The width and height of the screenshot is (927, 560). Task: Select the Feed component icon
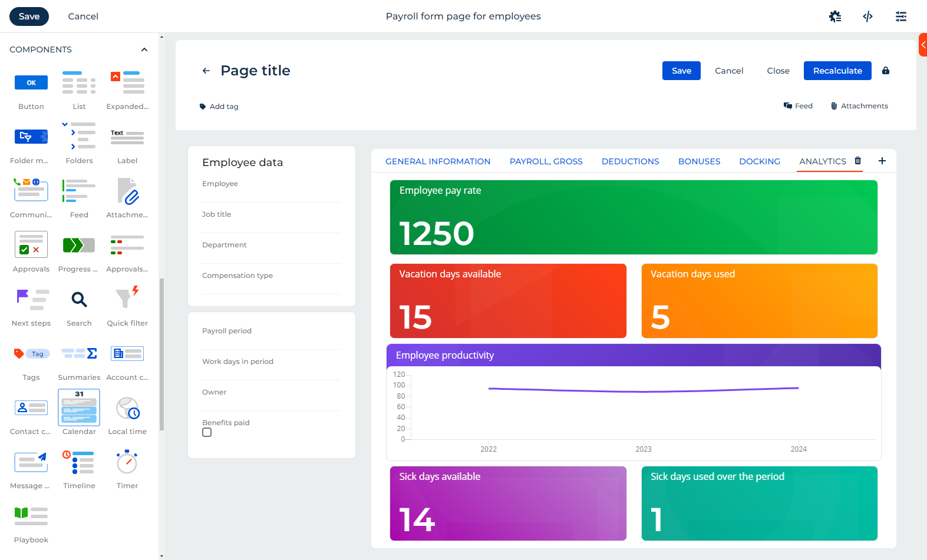pos(79,191)
